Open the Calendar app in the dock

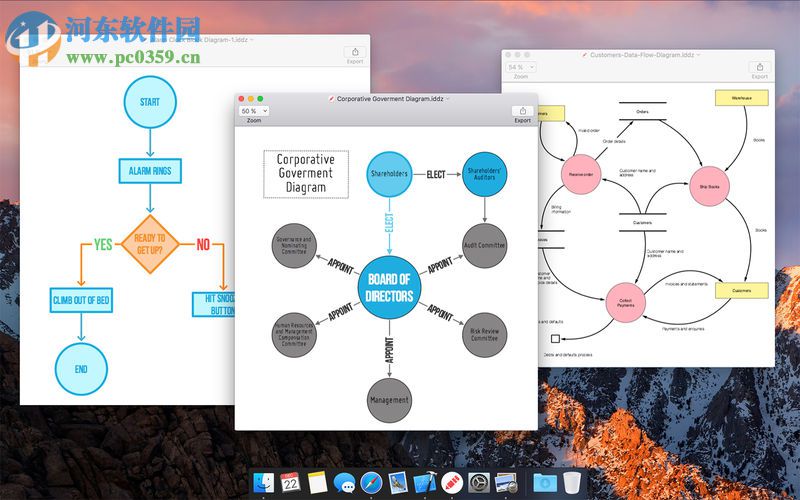pos(290,483)
